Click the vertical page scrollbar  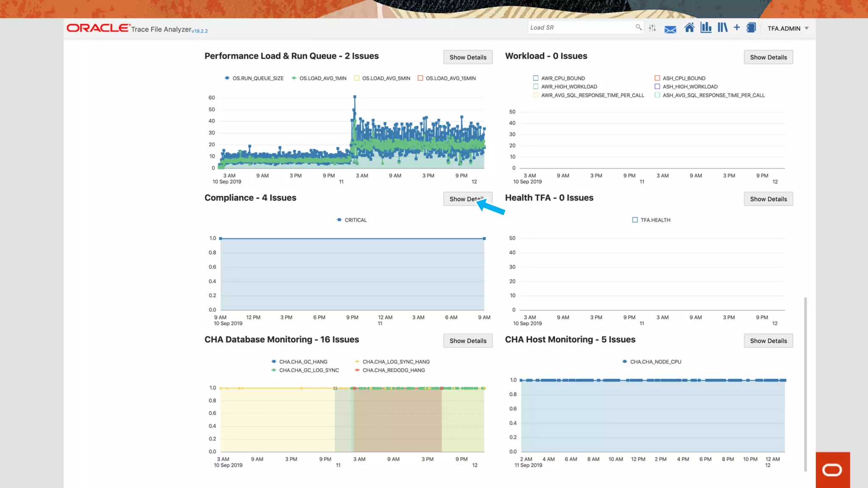(805, 383)
